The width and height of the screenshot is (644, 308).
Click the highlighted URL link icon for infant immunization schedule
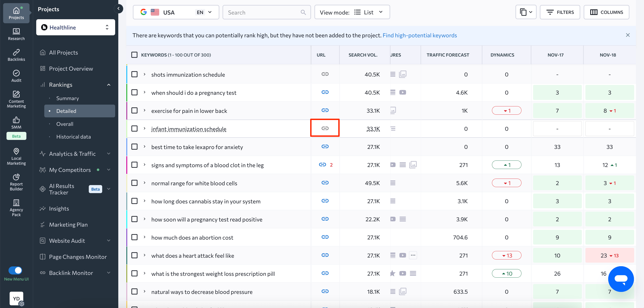pos(325,128)
